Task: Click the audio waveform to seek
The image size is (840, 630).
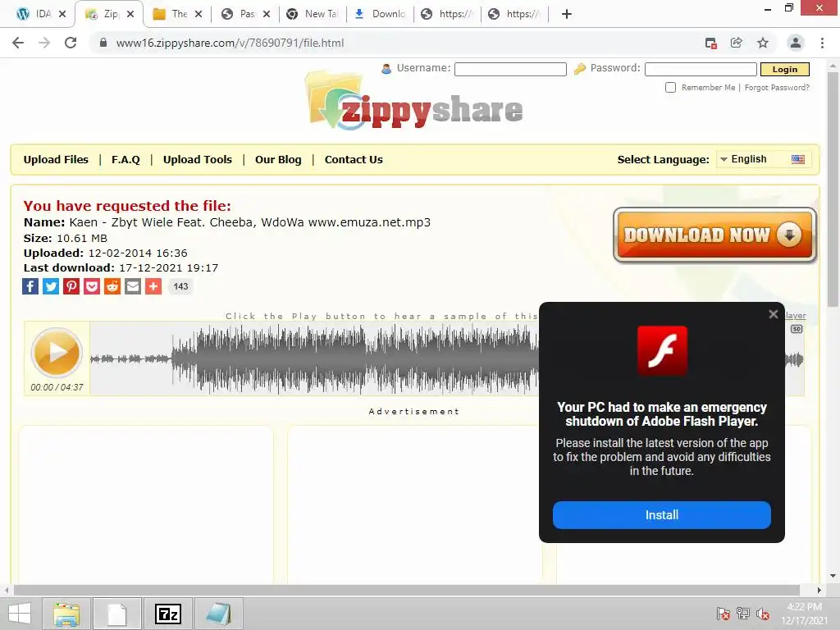Action: pos(314,358)
